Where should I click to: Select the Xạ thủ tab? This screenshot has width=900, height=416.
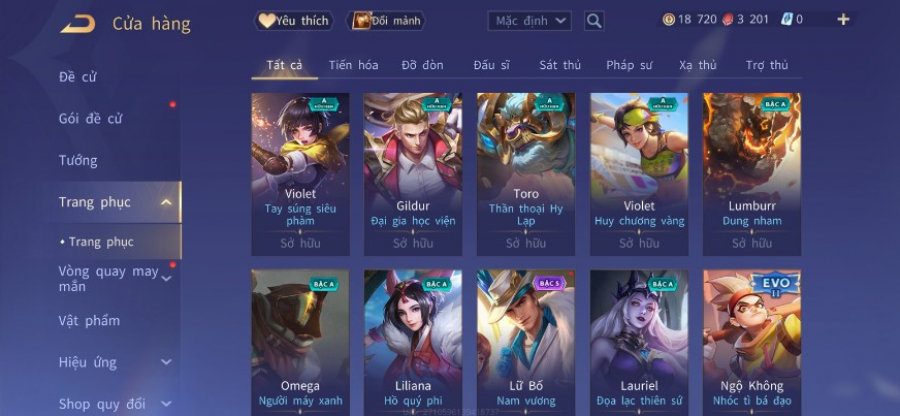[697, 65]
